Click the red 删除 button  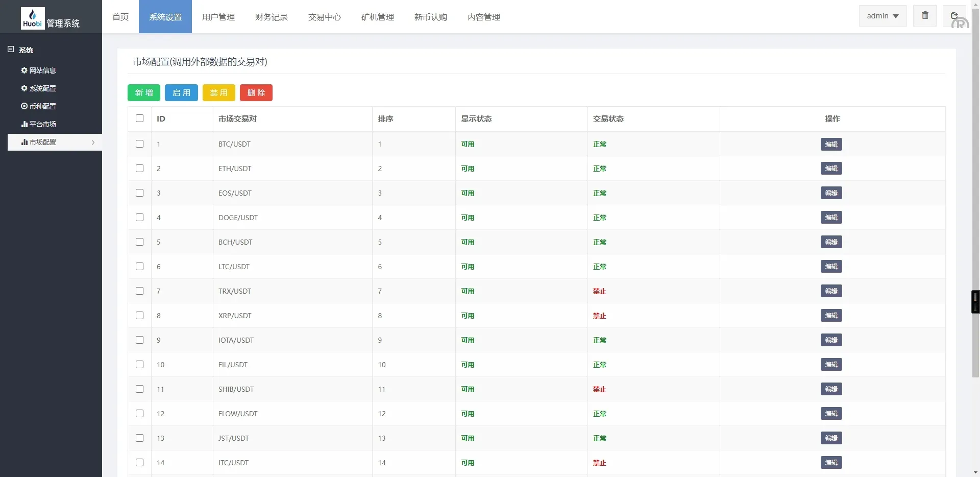point(256,92)
